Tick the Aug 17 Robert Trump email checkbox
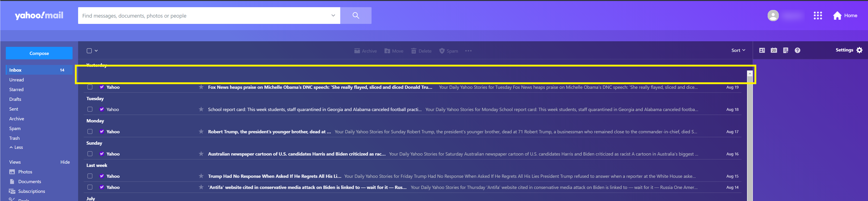 coord(90,131)
